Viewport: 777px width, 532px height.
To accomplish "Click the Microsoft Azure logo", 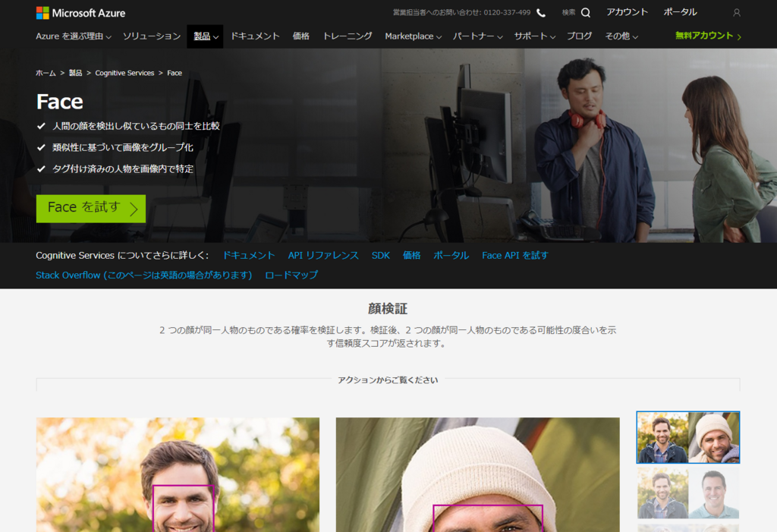I will click(x=80, y=13).
